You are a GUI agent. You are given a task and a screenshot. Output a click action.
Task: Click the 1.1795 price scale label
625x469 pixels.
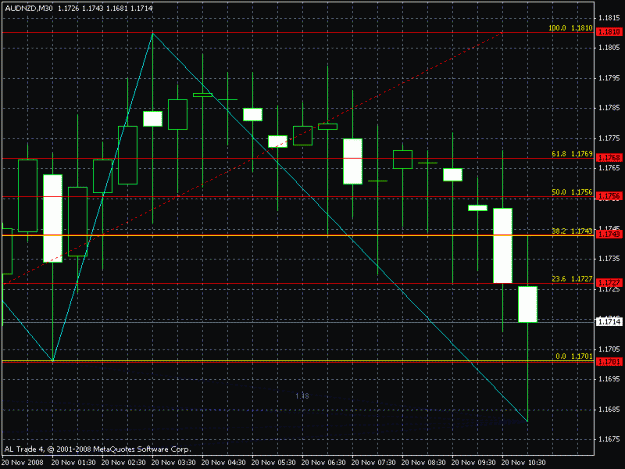tap(609, 78)
